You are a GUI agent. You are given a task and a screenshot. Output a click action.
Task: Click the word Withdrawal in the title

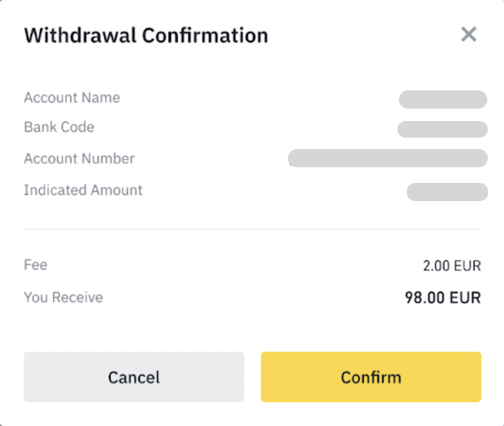point(80,35)
